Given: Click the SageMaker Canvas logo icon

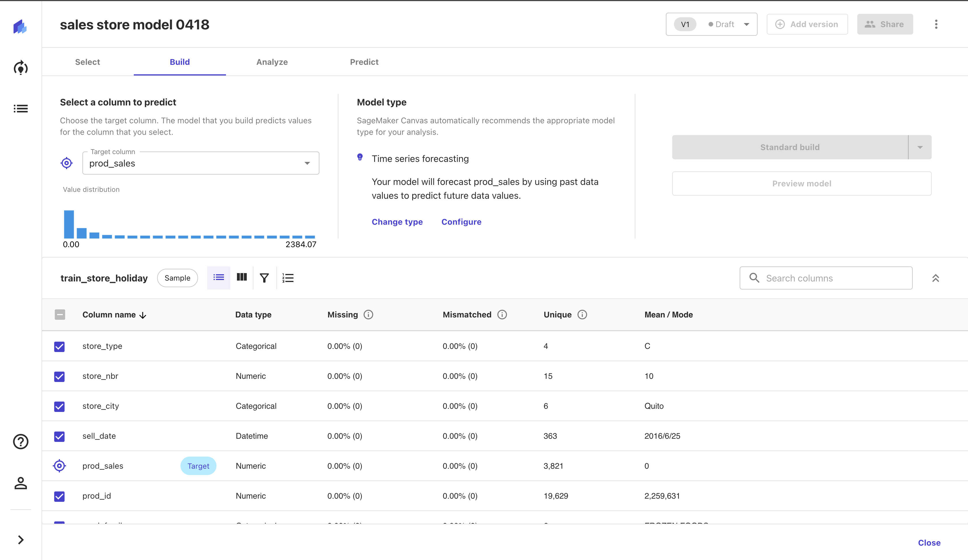Looking at the screenshot, I should (x=20, y=26).
